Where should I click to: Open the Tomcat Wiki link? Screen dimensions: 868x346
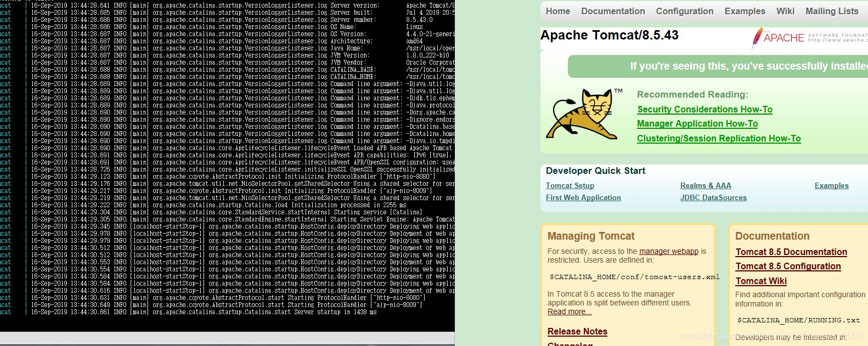pos(761,281)
